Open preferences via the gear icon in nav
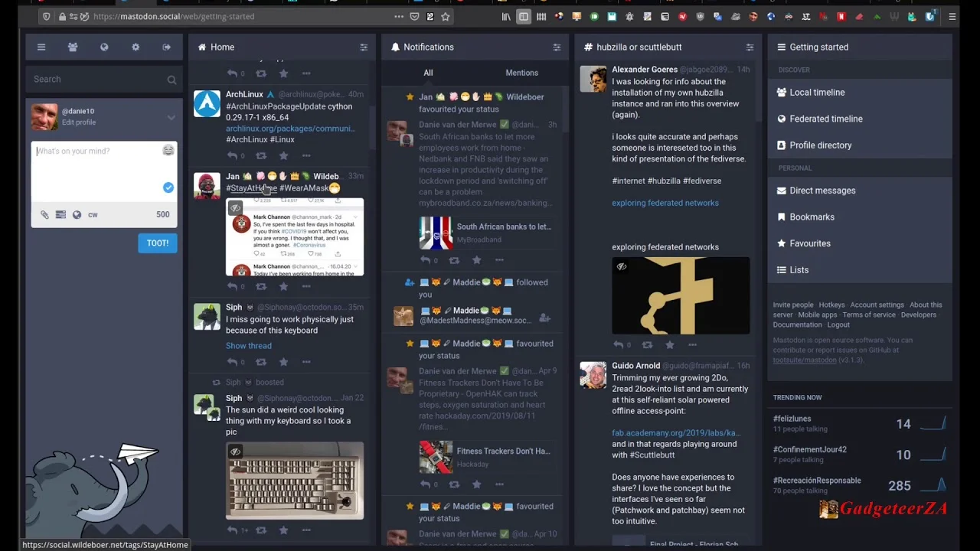980x551 pixels. 136,47
